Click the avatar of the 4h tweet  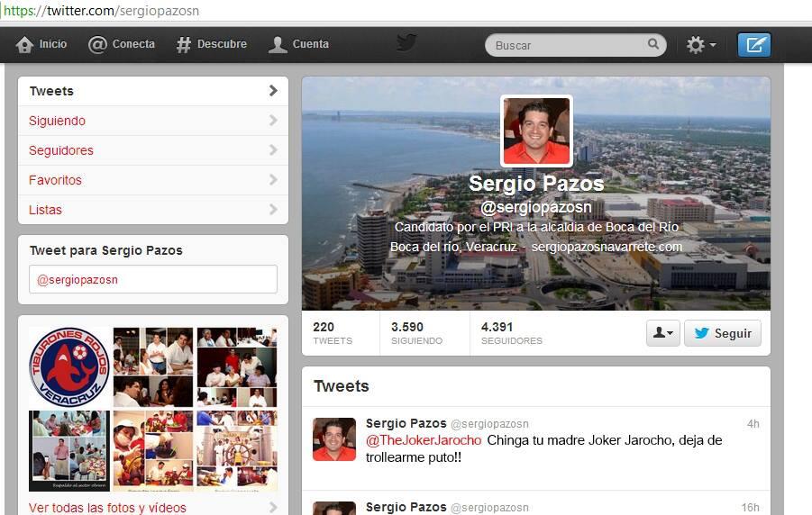[x=334, y=439]
